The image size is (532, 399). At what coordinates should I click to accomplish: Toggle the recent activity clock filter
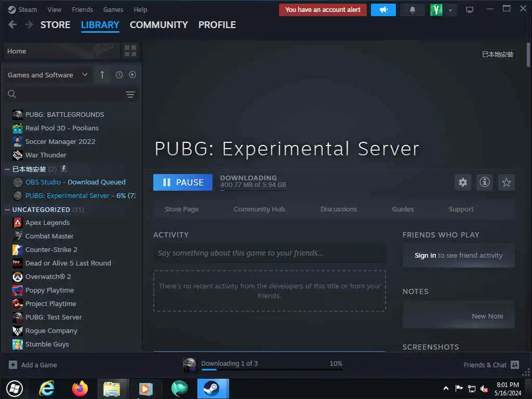pyautogui.click(x=119, y=75)
